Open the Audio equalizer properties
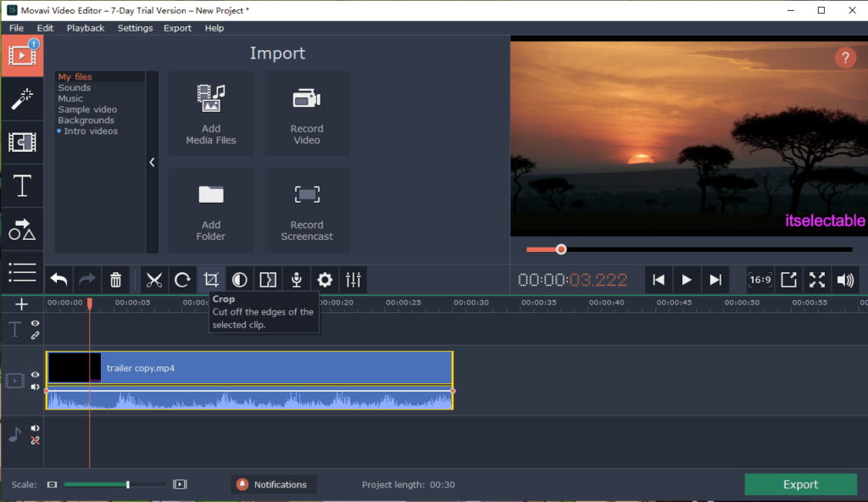Viewport: 868px width, 502px height. (x=353, y=280)
